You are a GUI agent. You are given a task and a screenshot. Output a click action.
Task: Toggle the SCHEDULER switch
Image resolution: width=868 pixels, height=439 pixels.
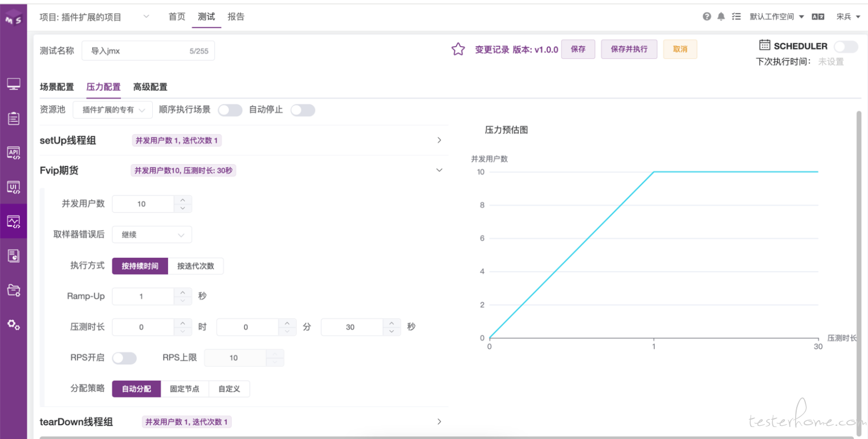click(x=846, y=46)
